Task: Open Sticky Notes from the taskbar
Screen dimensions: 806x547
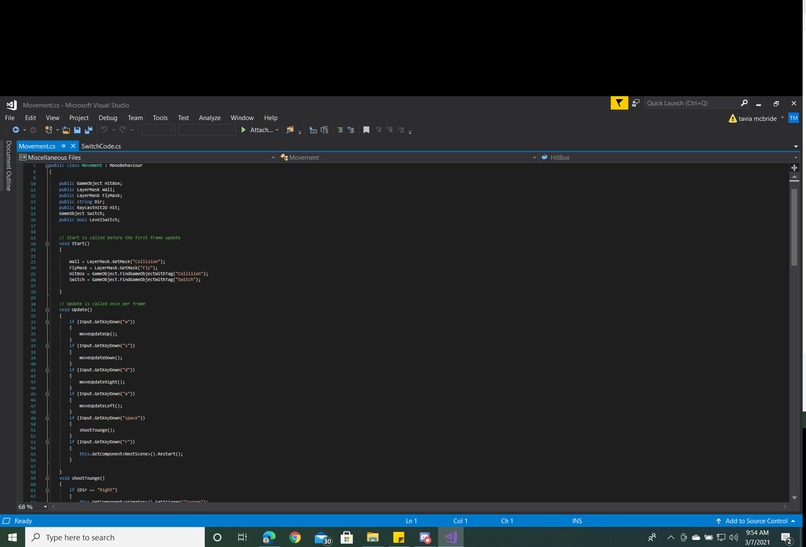Action: pos(398,537)
